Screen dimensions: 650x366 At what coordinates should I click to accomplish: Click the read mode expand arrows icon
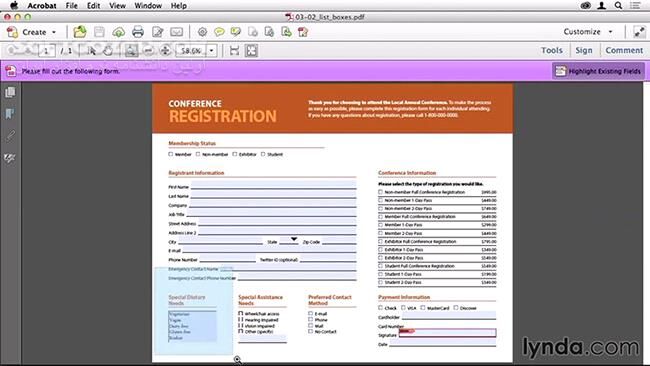click(x=639, y=32)
